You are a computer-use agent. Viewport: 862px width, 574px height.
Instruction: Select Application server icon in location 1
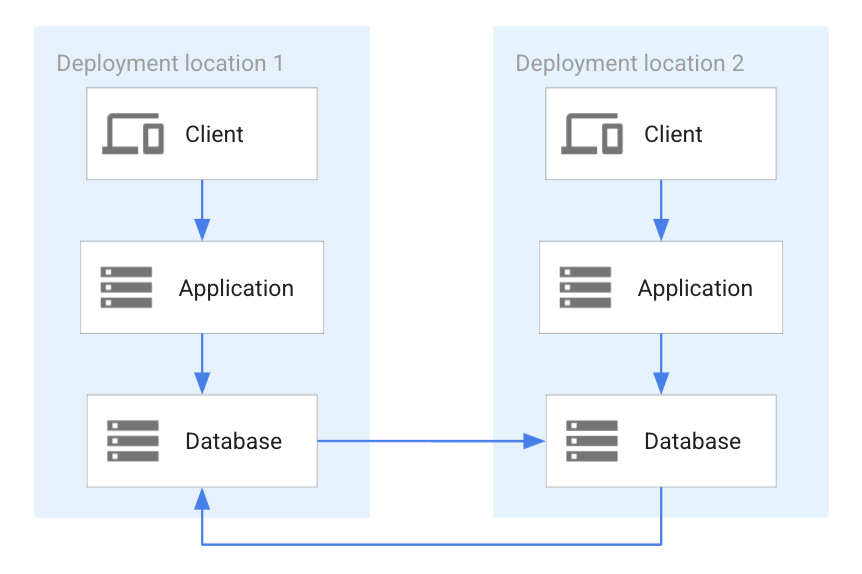[127, 288]
